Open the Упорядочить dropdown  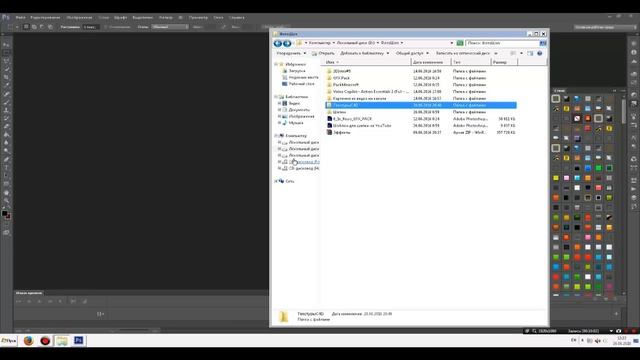(x=291, y=53)
